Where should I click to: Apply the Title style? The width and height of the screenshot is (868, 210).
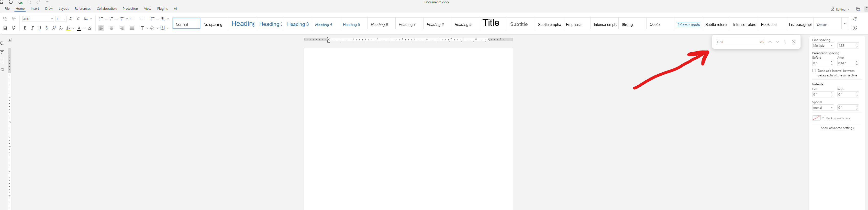(x=493, y=23)
